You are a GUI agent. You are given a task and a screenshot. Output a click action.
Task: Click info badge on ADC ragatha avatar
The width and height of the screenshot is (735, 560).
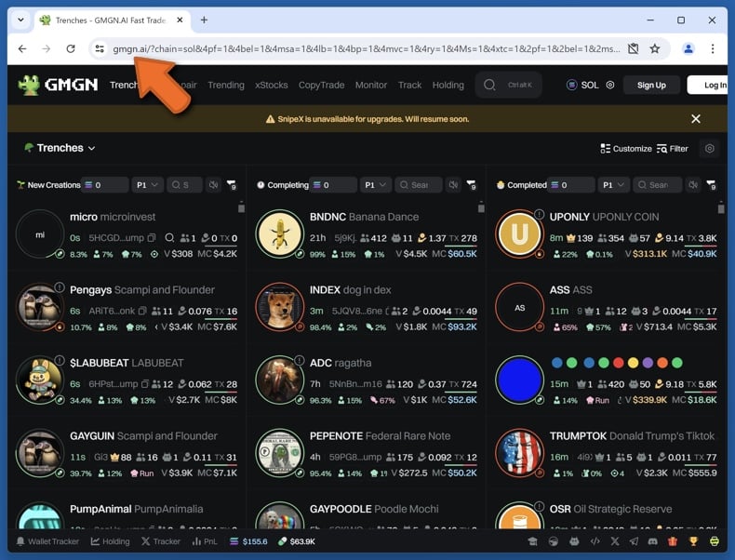tap(299, 360)
